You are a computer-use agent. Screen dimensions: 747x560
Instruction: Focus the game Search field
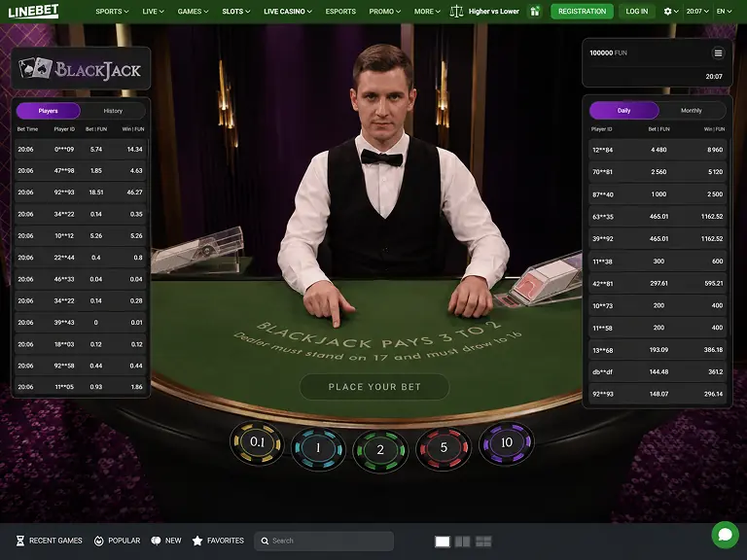click(x=324, y=541)
